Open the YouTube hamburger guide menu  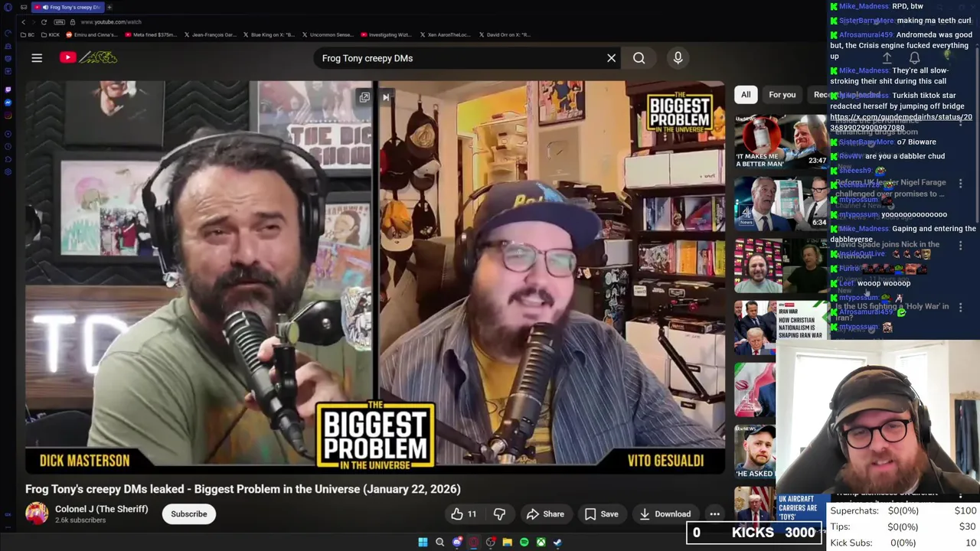point(37,57)
